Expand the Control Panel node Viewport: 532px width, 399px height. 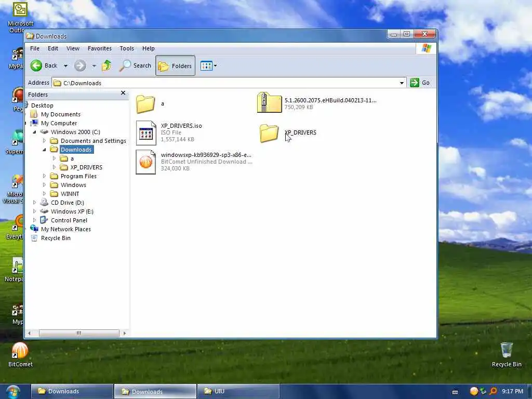coord(34,220)
